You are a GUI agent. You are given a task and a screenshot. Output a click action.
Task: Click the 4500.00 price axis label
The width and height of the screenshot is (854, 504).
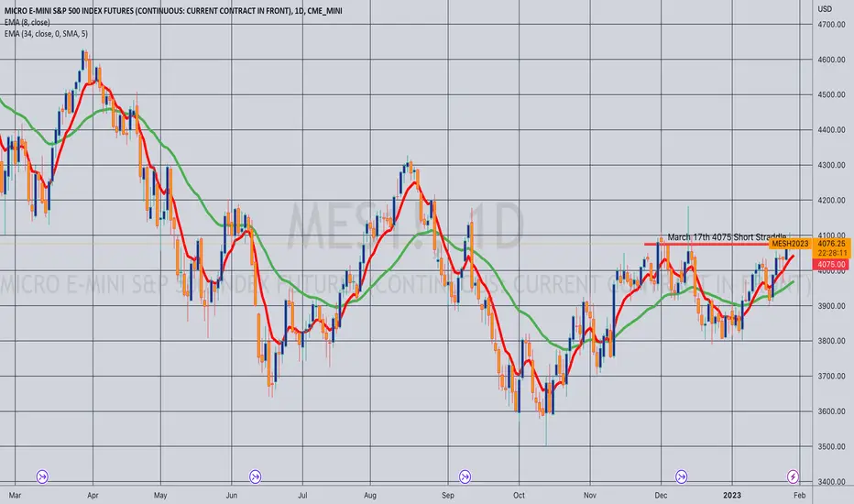pos(831,94)
